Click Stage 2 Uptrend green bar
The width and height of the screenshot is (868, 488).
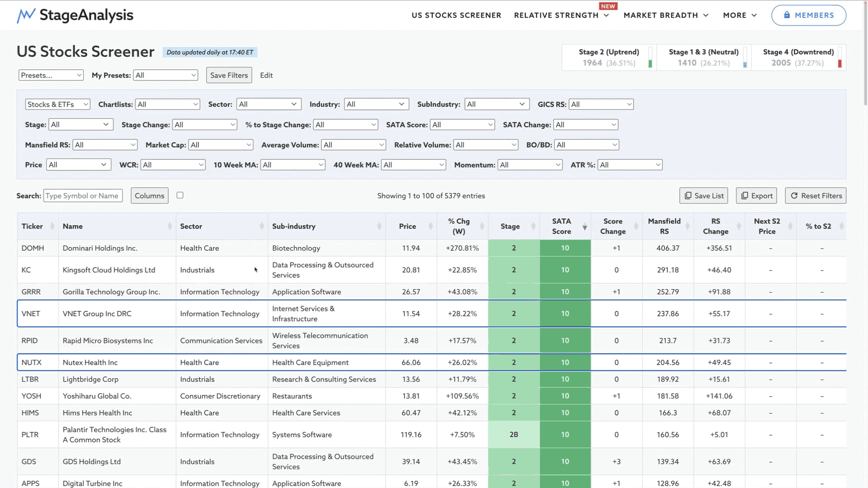click(x=650, y=64)
